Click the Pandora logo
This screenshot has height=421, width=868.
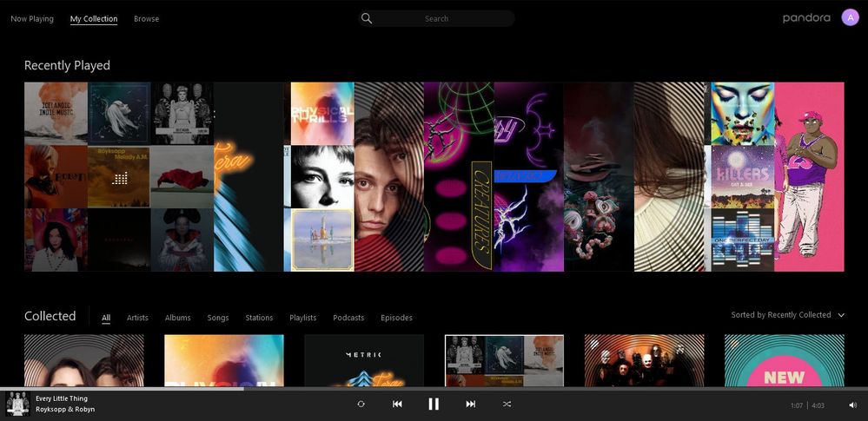click(805, 18)
